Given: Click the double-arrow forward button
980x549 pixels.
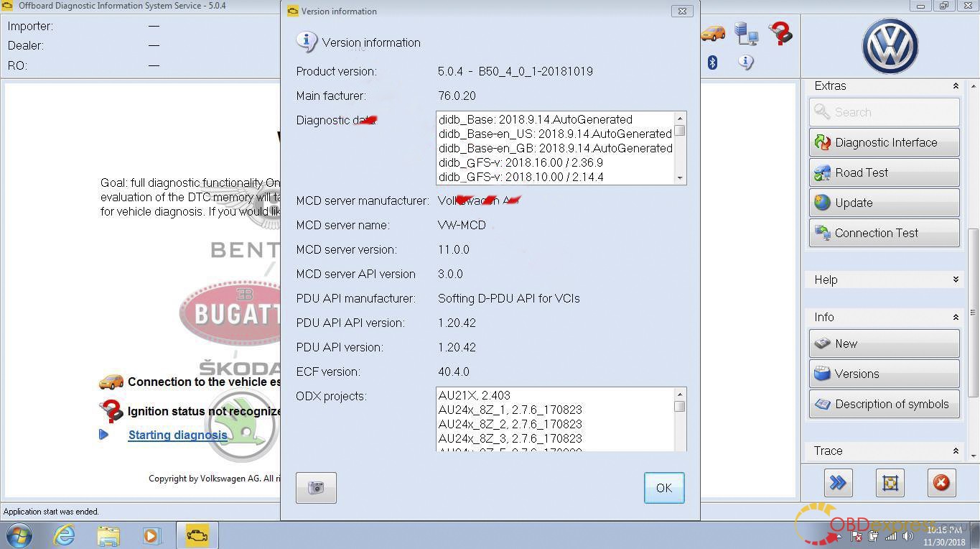Looking at the screenshot, I should [x=838, y=483].
